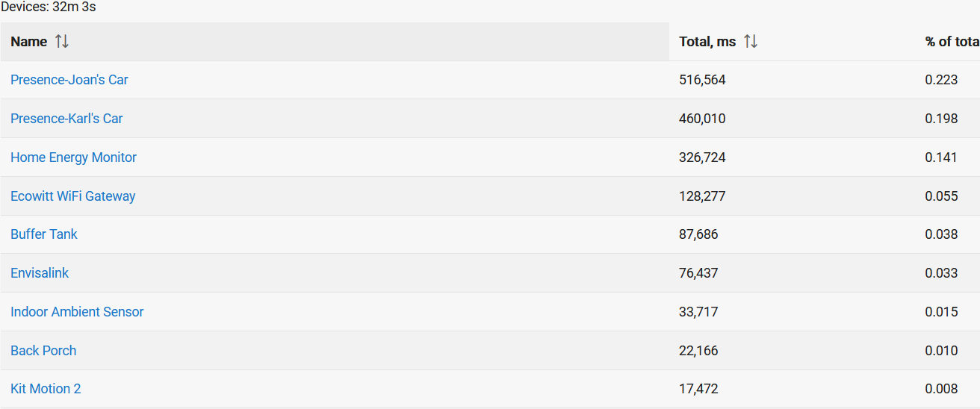This screenshot has width=980, height=409.
Task: Open Home Energy Monitor device
Action: click(x=73, y=157)
